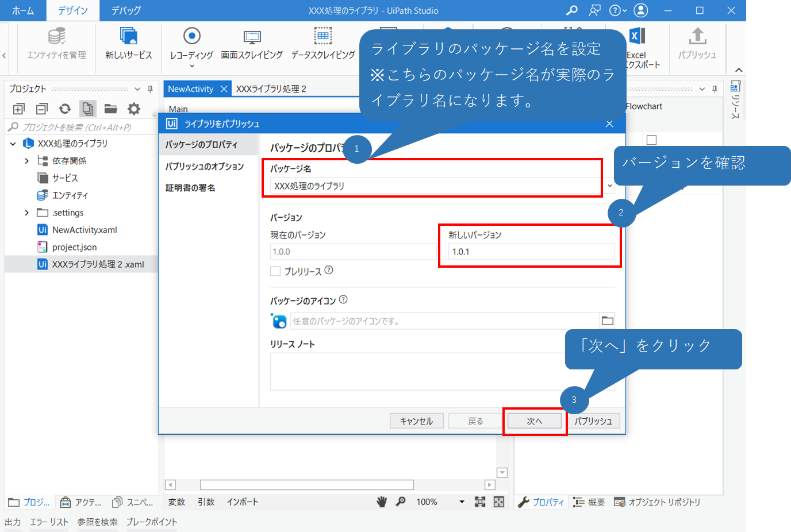Click the パッケージ名 input field

pos(437,186)
